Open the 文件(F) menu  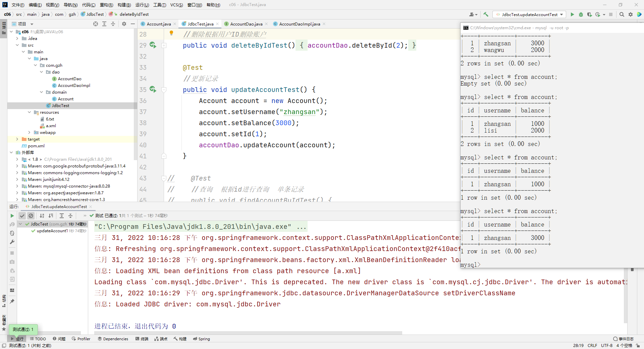point(18,5)
